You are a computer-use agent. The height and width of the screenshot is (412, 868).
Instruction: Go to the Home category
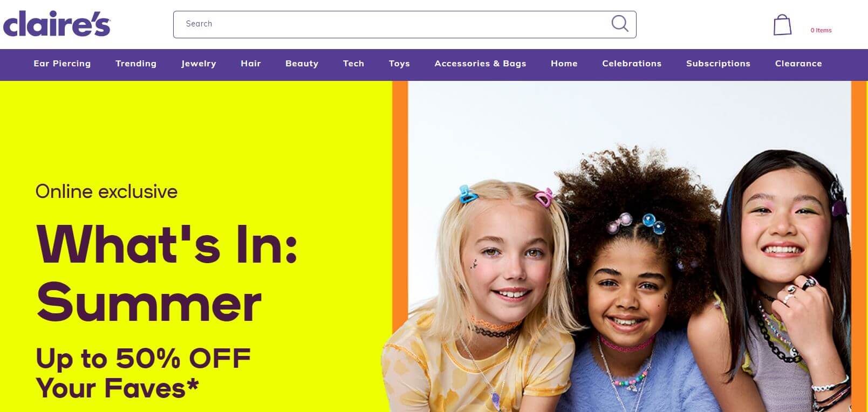(564, 64)
